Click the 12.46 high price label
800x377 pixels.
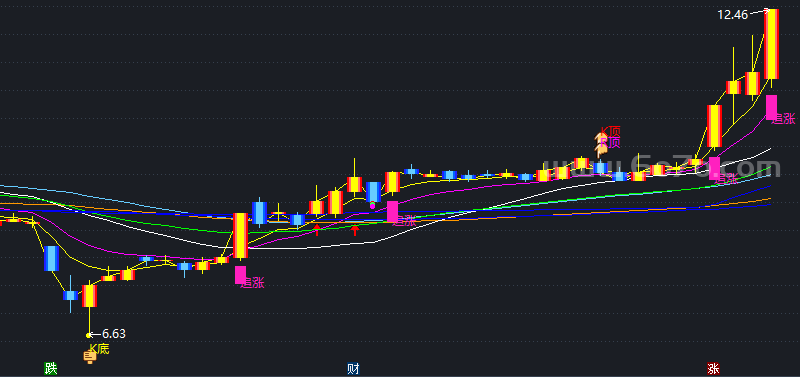coord(733,15)
